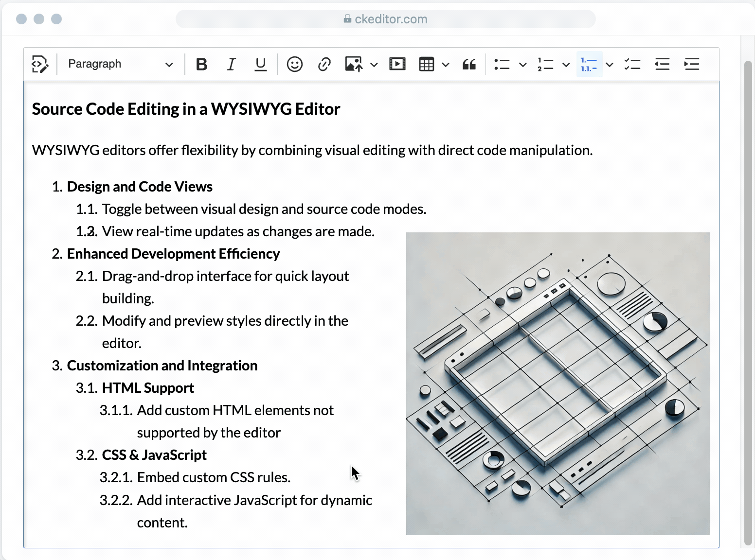This screenshot has height=560, width=755.
Task: Toggle source code editing mode
Action: (40, 64)
